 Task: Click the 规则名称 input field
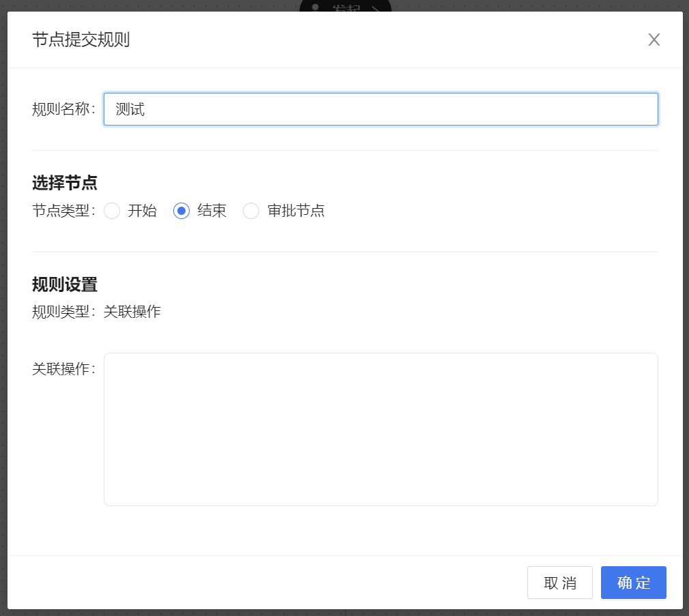pos(381,109)
